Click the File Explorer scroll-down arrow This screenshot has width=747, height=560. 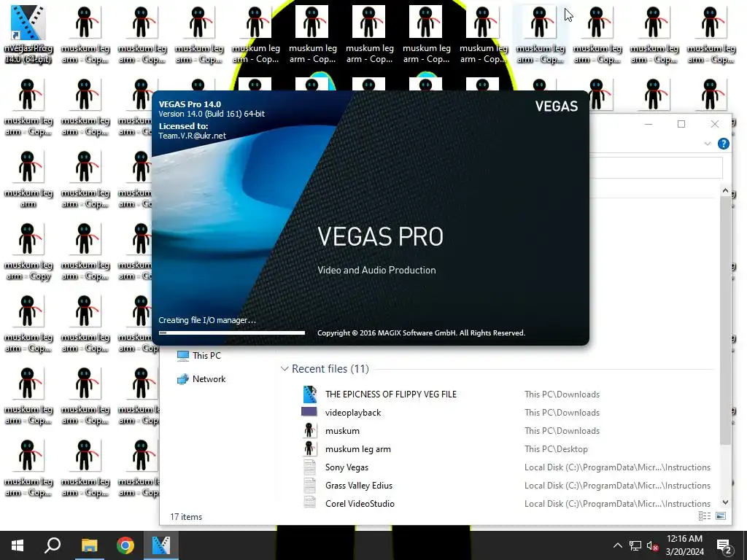(x=725, y=502)
